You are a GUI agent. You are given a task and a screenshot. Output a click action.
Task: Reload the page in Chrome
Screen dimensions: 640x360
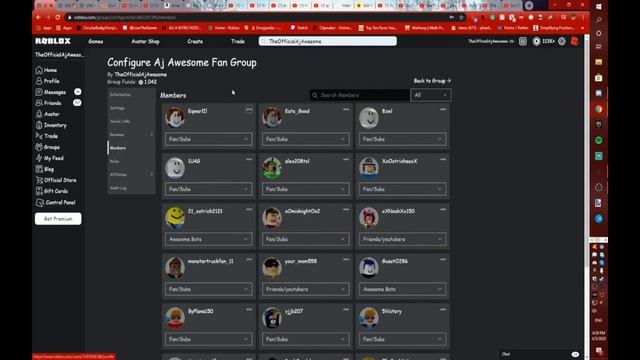pos(58,18)
